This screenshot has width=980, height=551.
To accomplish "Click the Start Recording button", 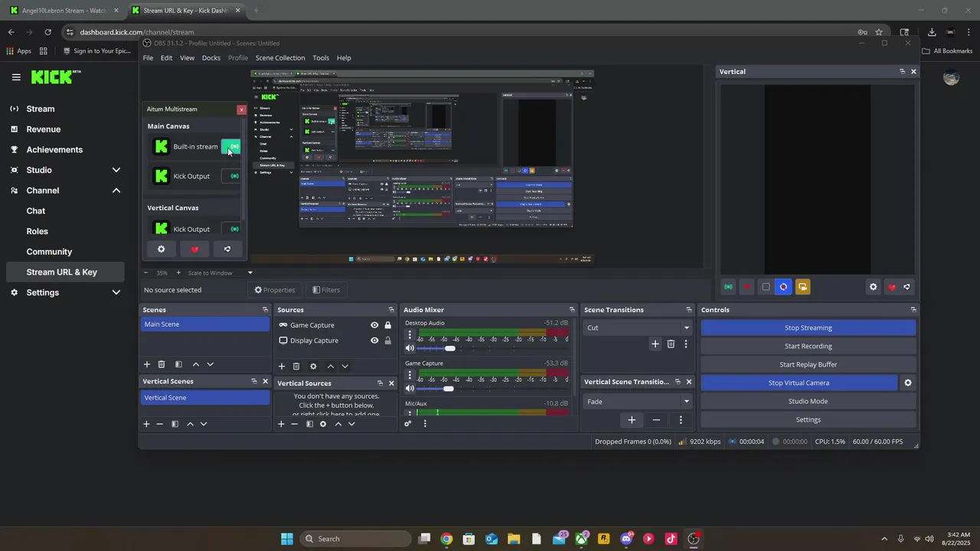I will coord(808,346).
